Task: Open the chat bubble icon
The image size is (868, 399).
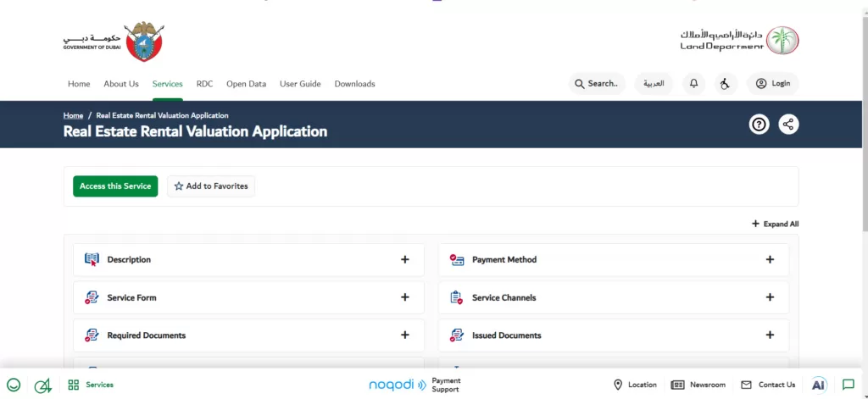Action: point(848,385)
